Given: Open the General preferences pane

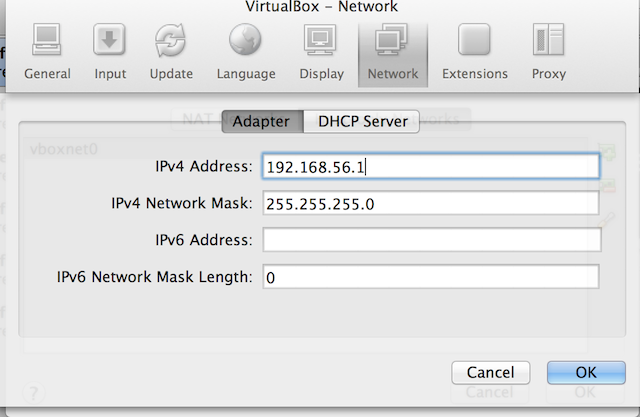Looking at the screenshot, I should 47,51.
